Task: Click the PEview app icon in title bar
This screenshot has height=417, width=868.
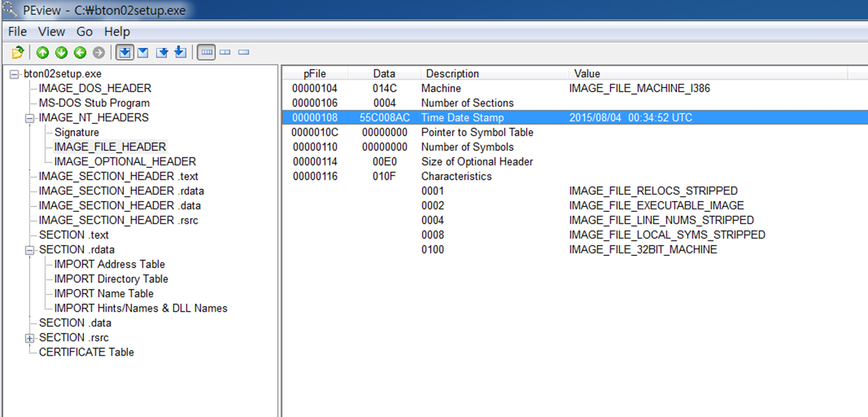Action: (9, 11)
